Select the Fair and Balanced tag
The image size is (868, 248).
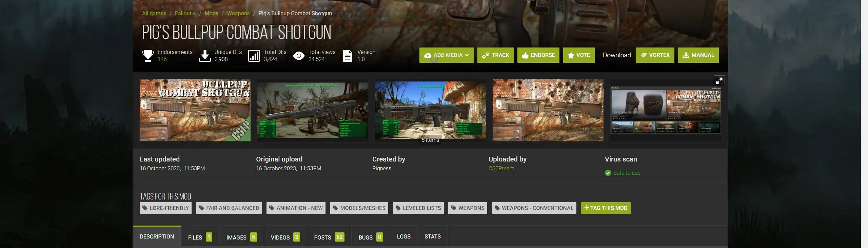pos(229,208)
